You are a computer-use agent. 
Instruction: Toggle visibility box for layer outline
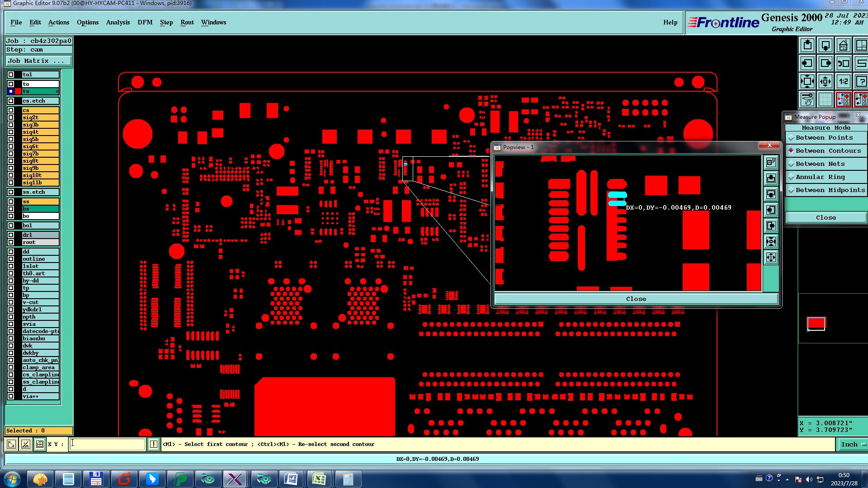point(11,259)
